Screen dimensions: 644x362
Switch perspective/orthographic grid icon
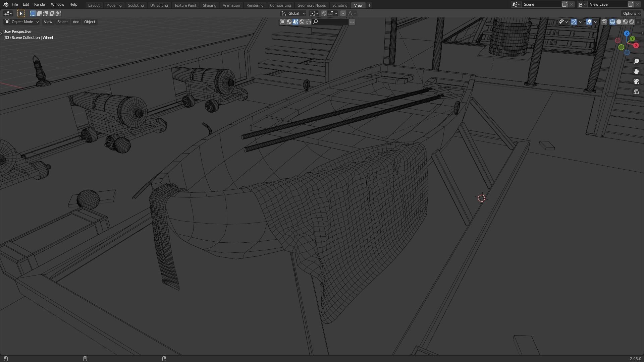[x=636, y=92]
